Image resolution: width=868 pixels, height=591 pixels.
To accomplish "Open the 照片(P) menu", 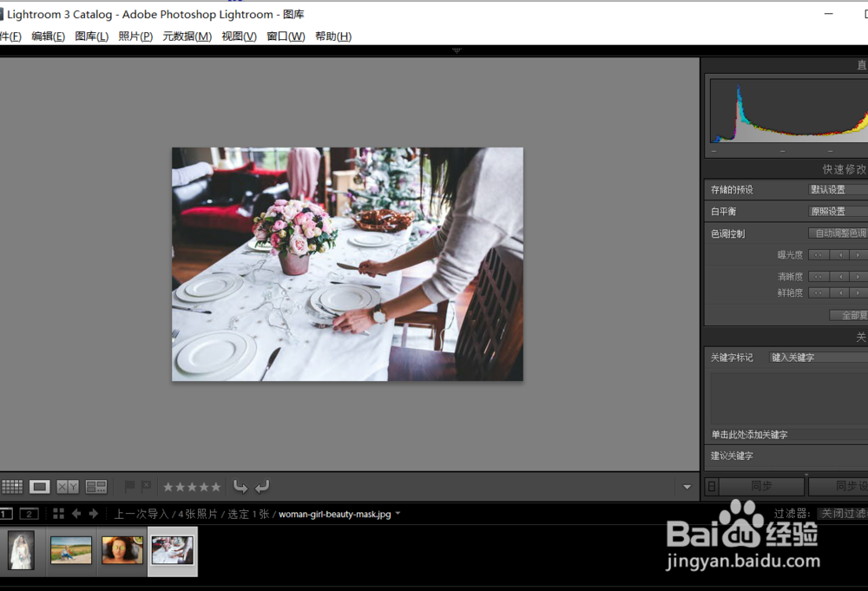I will pyautogui.click(x=135, y=36).
